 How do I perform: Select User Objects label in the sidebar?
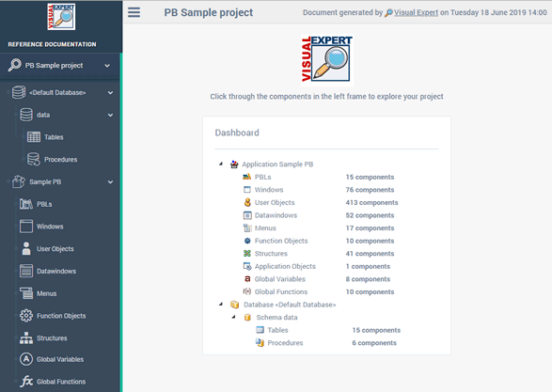[x=55, y=249]
